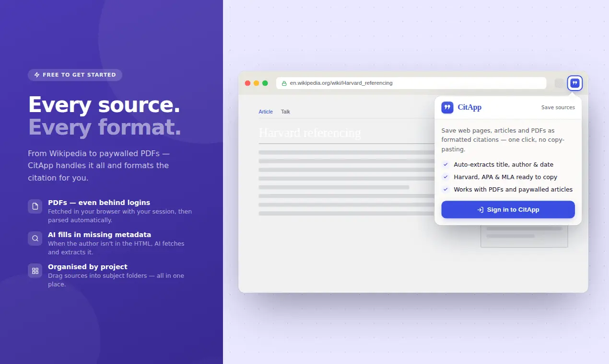Click the 'Every format.' headline

click(x=105, y=127)
